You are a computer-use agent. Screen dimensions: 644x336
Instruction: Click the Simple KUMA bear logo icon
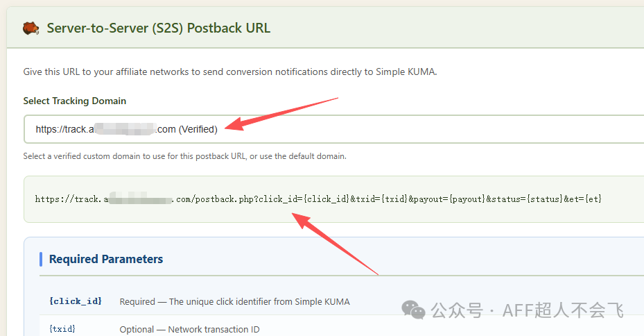(31, 28)
